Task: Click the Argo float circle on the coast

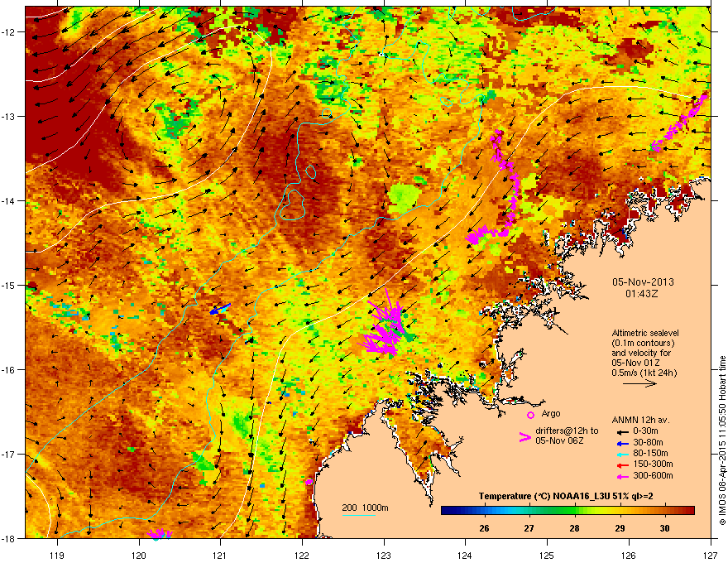Action: tap(309, 482)
